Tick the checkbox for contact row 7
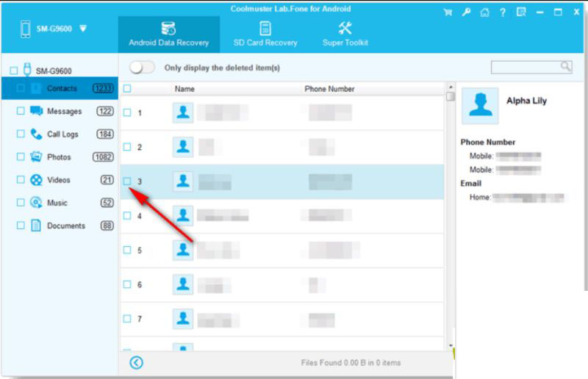This screenshot has height=379, width=588. (x=127, y=319)
